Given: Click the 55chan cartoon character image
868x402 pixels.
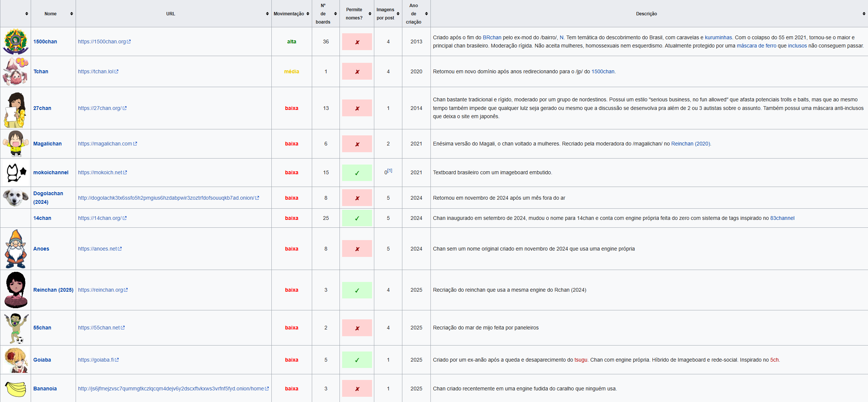Looking at the screenshot, I should [x=15, y=328].
